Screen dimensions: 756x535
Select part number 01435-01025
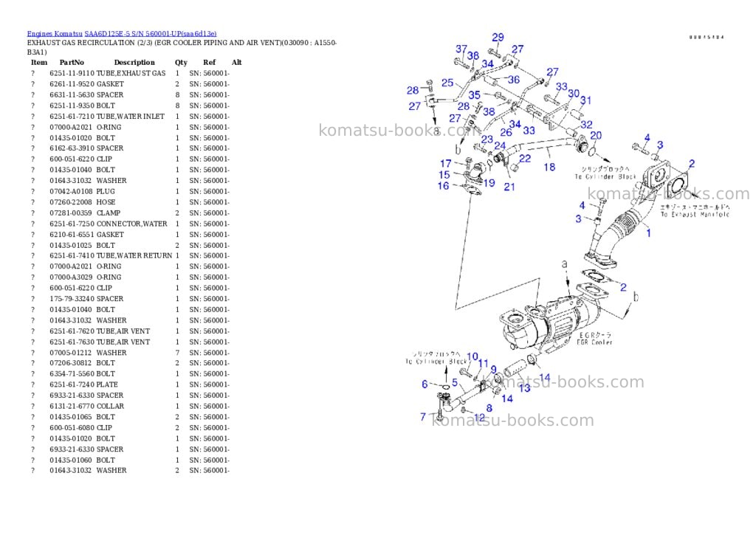(x=71, y=245)
